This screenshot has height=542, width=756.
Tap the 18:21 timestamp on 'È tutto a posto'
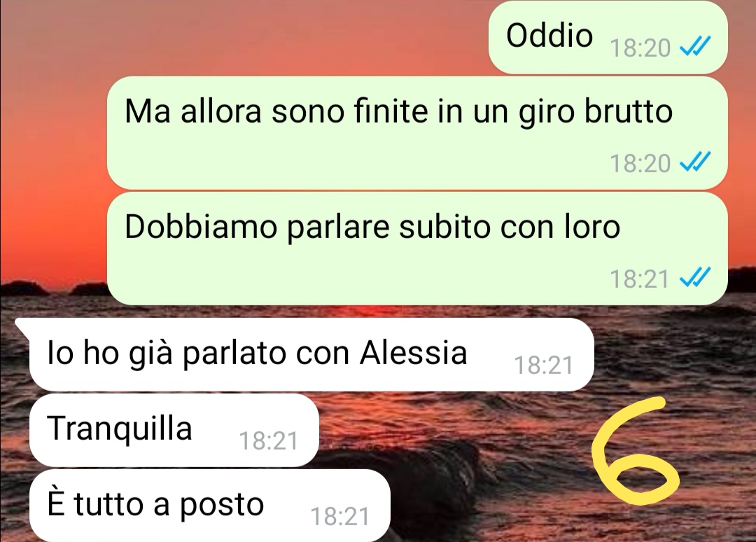pos(340,517)
